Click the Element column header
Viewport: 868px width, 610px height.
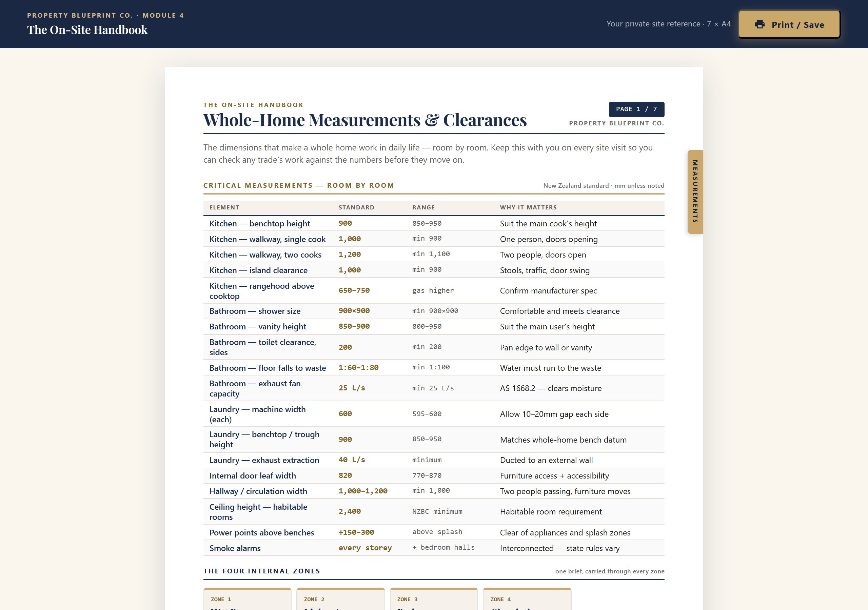coord(224,207)
